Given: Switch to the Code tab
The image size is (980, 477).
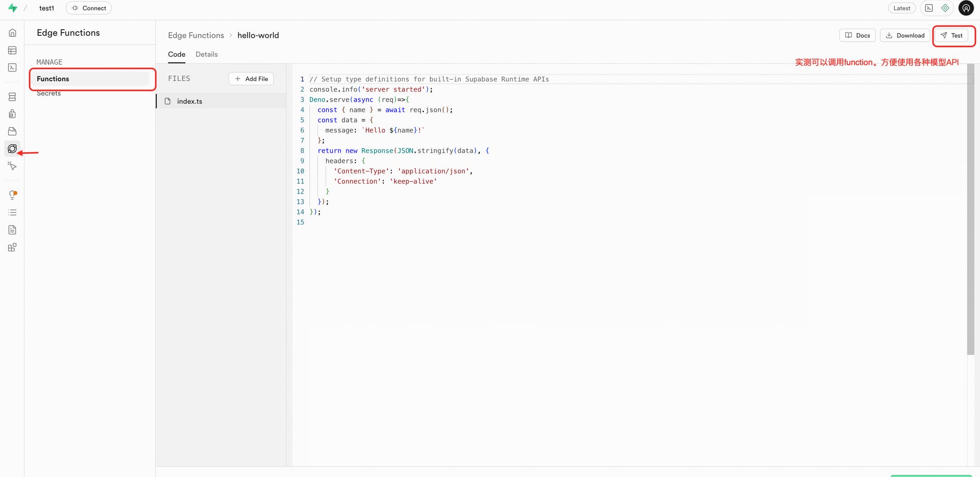Looking at the screenshot, I should click(177, 54).
